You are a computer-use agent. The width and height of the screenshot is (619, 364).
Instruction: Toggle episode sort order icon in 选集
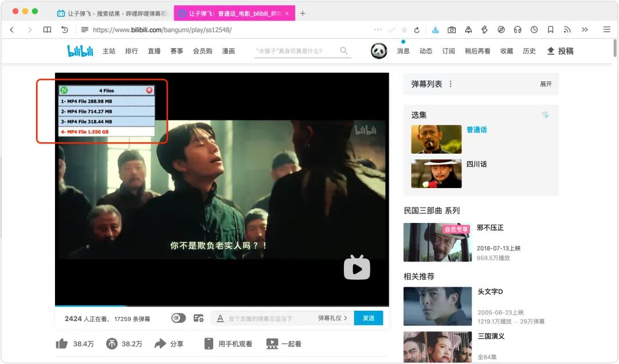tap(545, 115)
